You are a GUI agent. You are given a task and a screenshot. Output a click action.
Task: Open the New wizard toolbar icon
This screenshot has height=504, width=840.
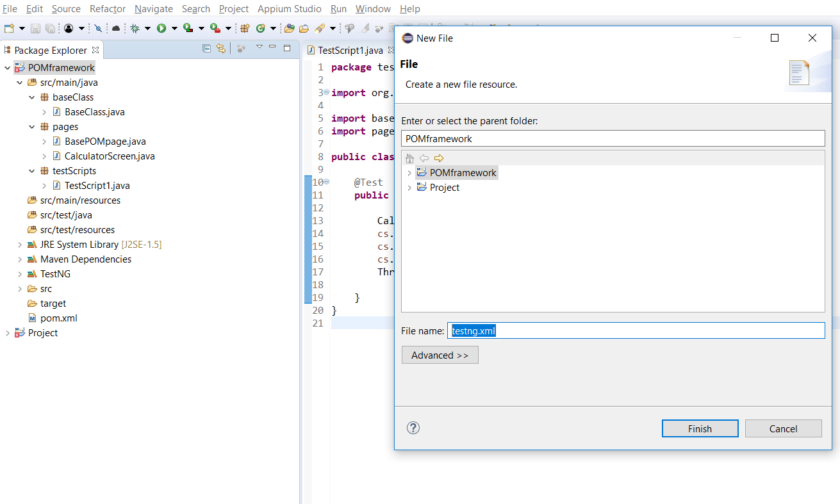[8, 29]
